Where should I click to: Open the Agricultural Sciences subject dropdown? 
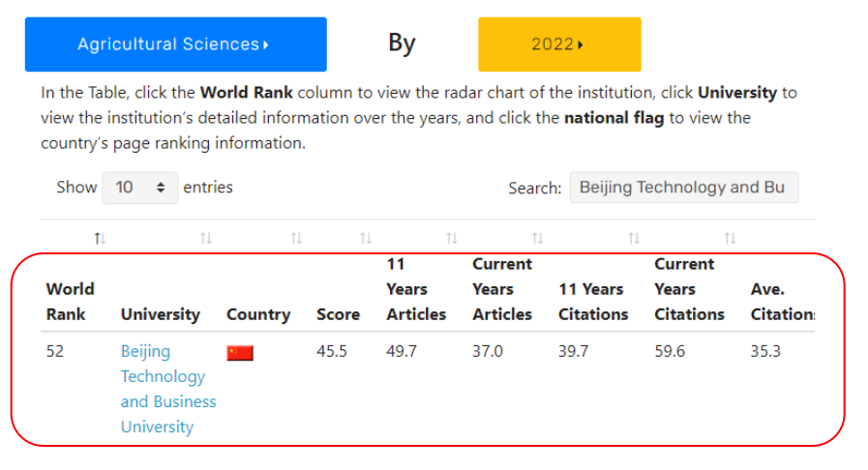coord(175,44)
